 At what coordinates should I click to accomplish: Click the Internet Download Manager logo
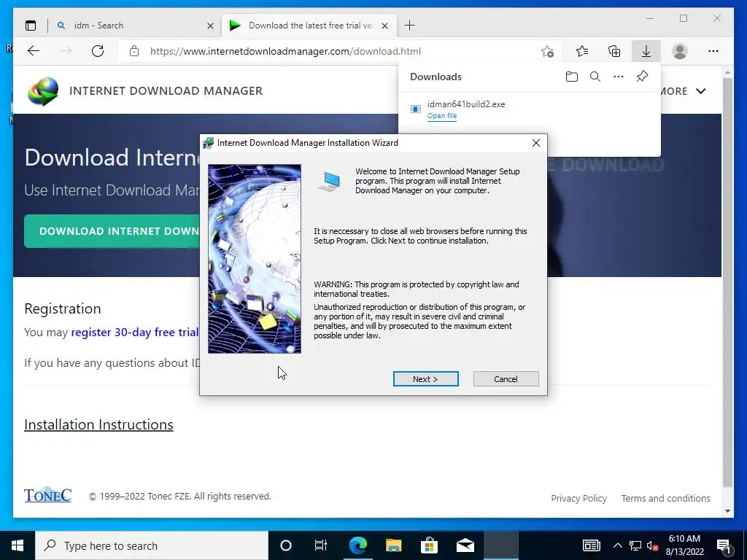click(43, 91)
